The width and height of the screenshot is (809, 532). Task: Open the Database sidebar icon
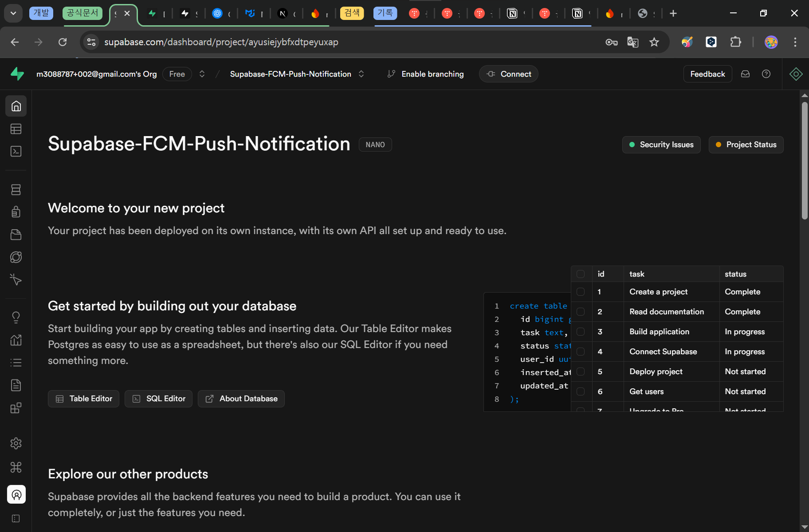coord(16,190)
